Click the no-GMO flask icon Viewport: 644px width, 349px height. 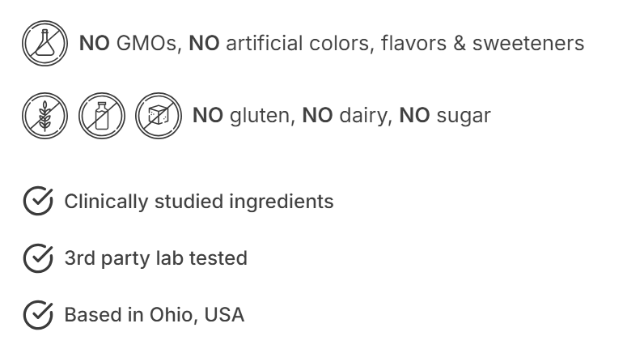click(45, 43)
